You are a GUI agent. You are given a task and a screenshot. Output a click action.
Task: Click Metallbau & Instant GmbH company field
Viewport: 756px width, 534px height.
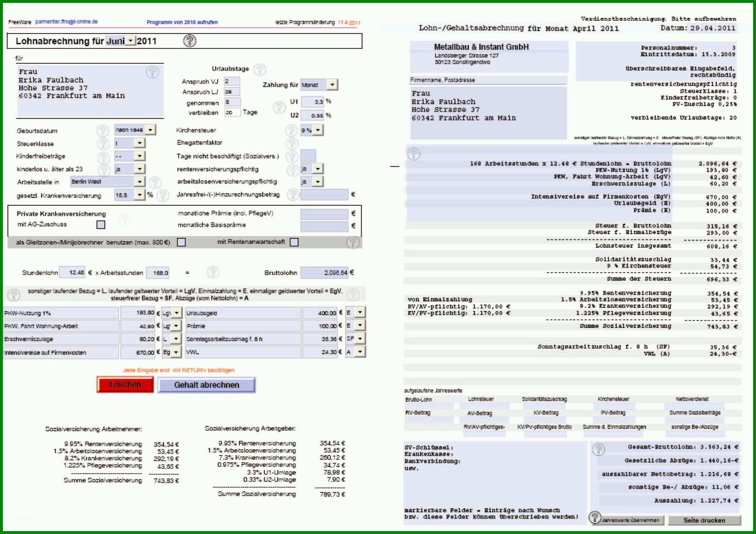(489, 57)
